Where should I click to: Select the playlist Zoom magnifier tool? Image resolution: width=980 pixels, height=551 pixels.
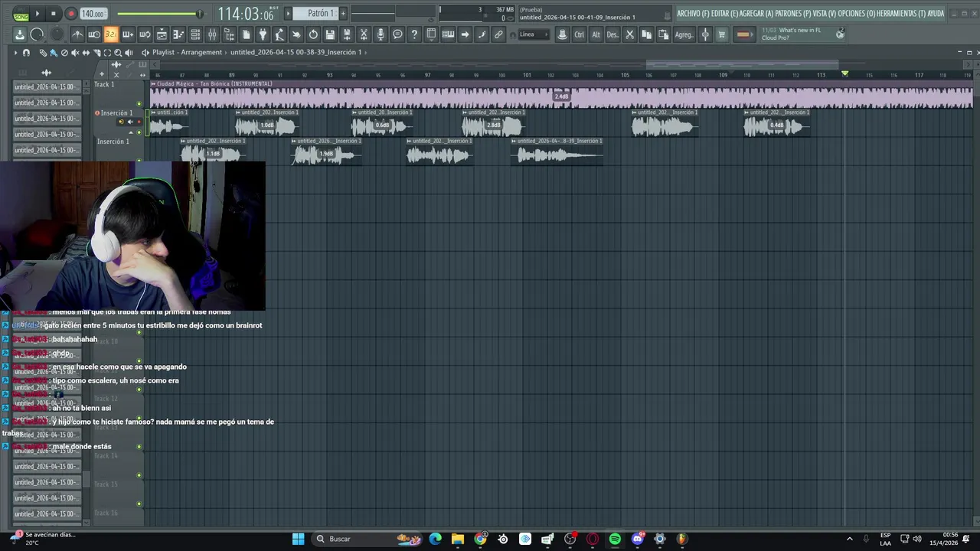(x=118, y=52)
